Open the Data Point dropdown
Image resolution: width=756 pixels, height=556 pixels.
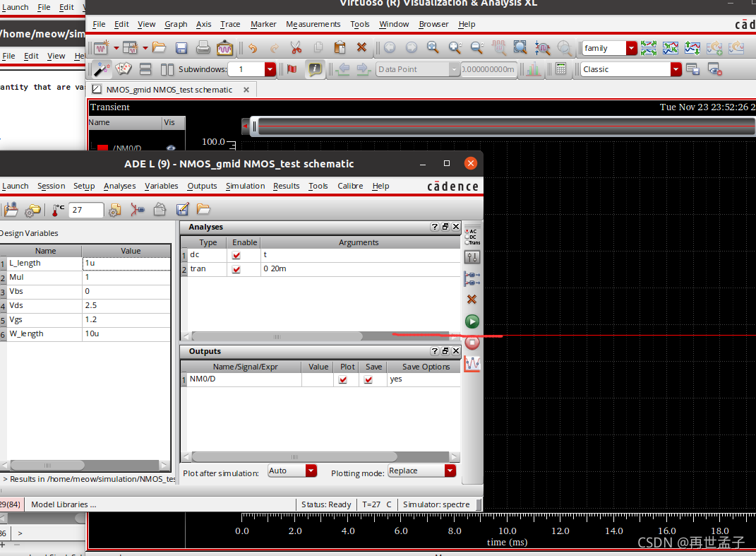[454, 69]
